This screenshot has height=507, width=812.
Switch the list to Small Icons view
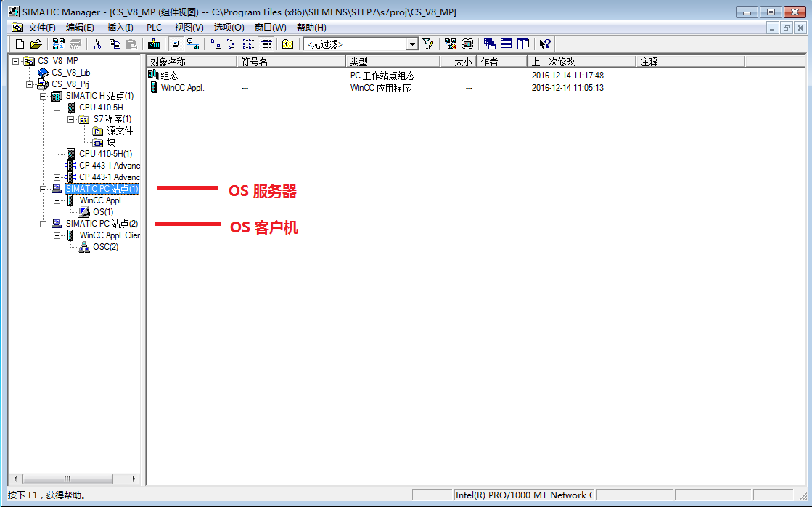[x=232, y=44]
